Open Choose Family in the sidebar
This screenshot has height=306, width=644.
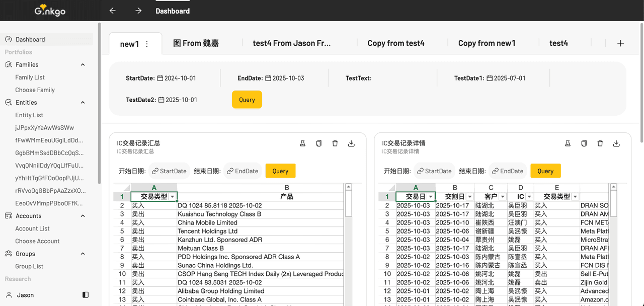pyautogui.click(x=35, y=90)
